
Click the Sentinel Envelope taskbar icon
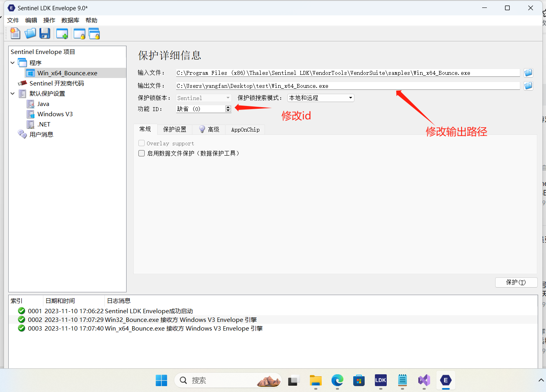[446, 381]
